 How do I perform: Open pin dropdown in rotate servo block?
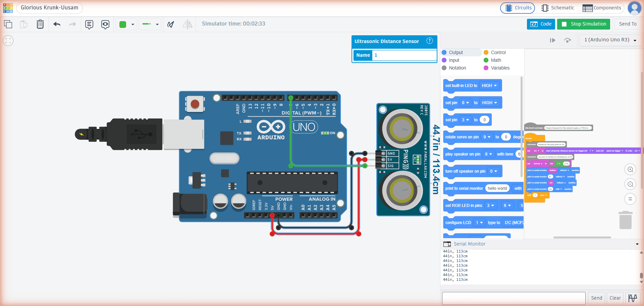(x=487, y=137)
